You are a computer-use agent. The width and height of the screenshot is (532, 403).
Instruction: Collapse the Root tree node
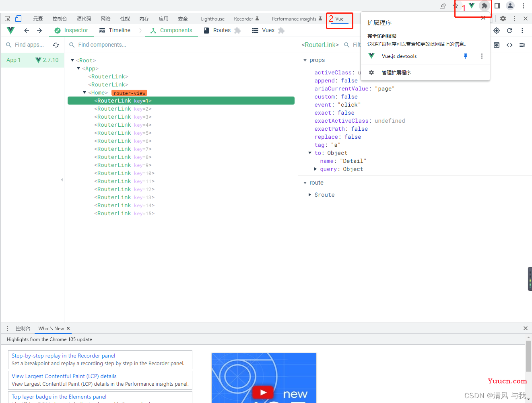coord(72,60)
